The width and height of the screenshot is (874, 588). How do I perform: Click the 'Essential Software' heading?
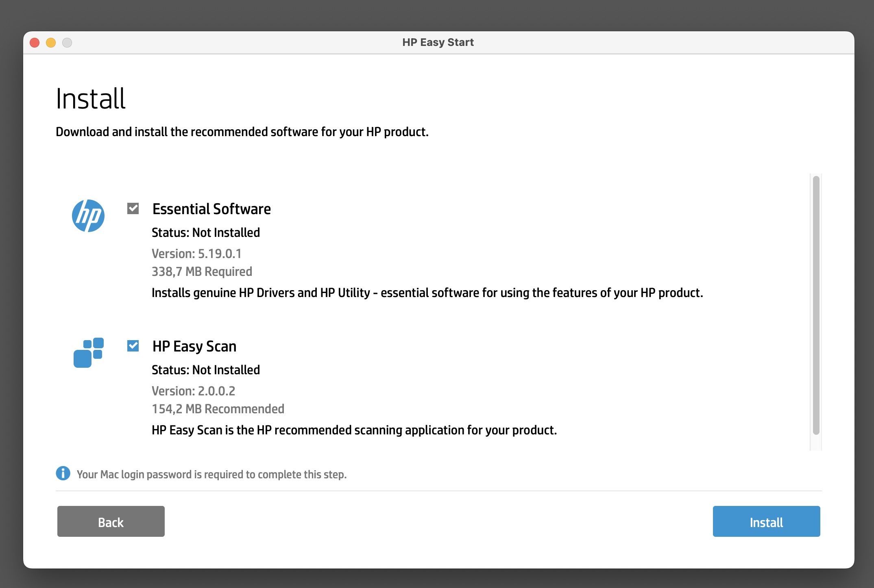(x=211, y=209)
